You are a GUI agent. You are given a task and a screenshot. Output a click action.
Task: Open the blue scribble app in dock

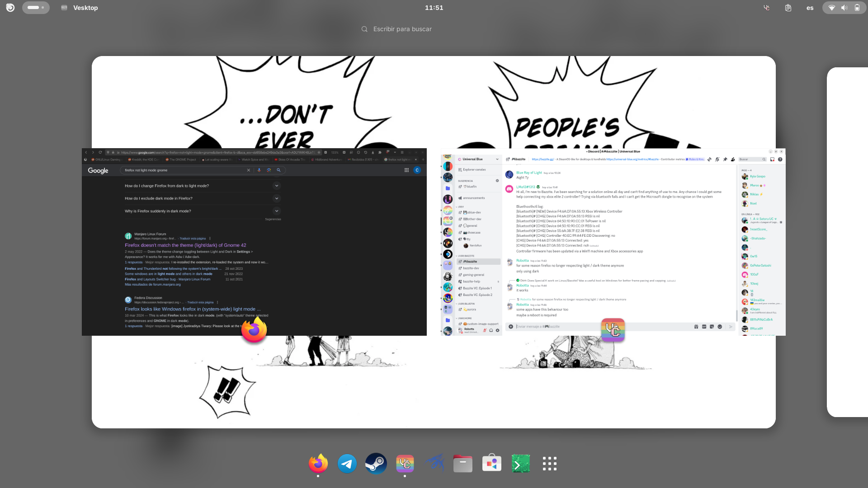pos(434,464)
